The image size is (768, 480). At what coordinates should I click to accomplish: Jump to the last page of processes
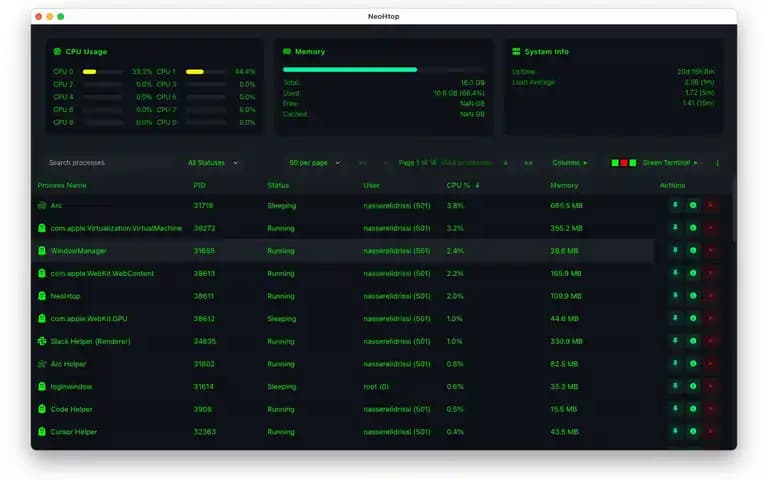[528, 163]
